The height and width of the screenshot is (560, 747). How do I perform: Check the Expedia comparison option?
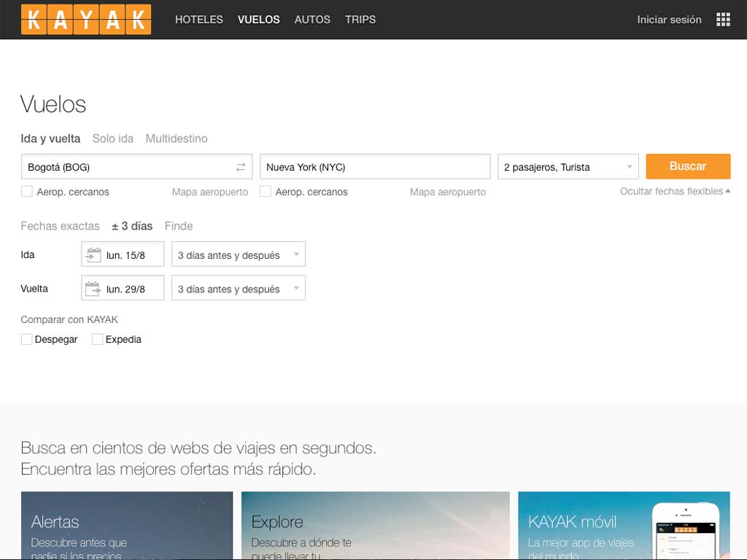[98, 338]
